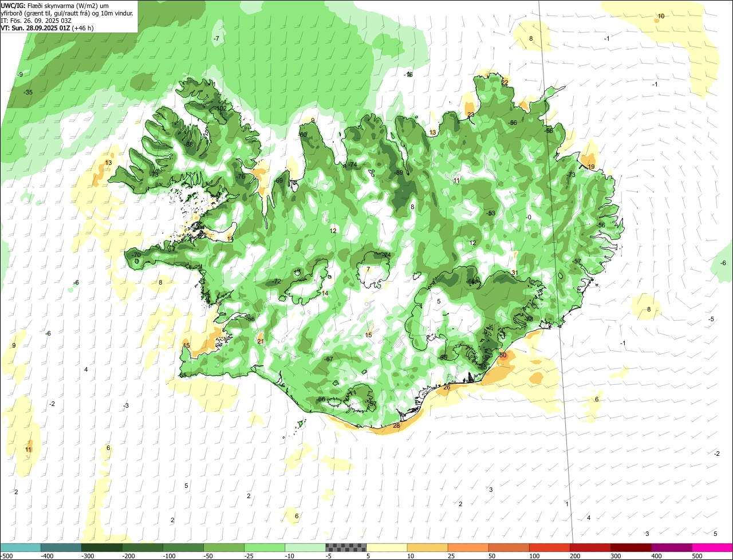
Task: Click the -72 value in west Iceland
Action: point(277,281)
